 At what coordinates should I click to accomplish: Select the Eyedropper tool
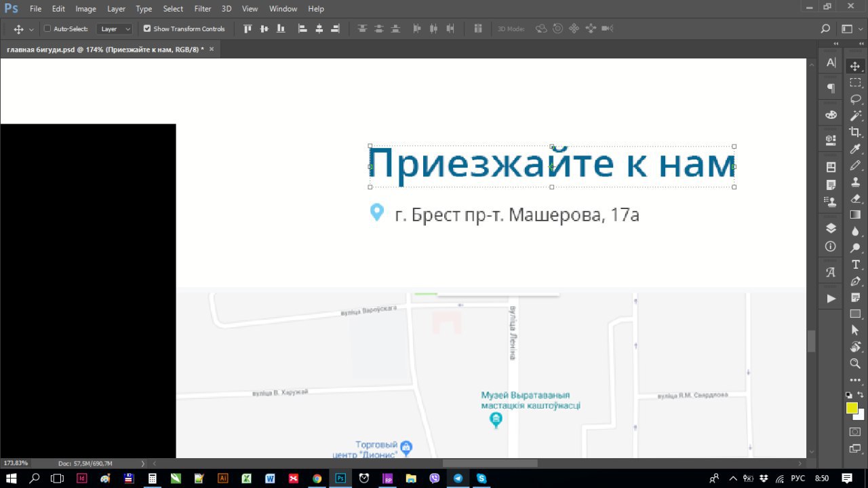pos(855,149)
